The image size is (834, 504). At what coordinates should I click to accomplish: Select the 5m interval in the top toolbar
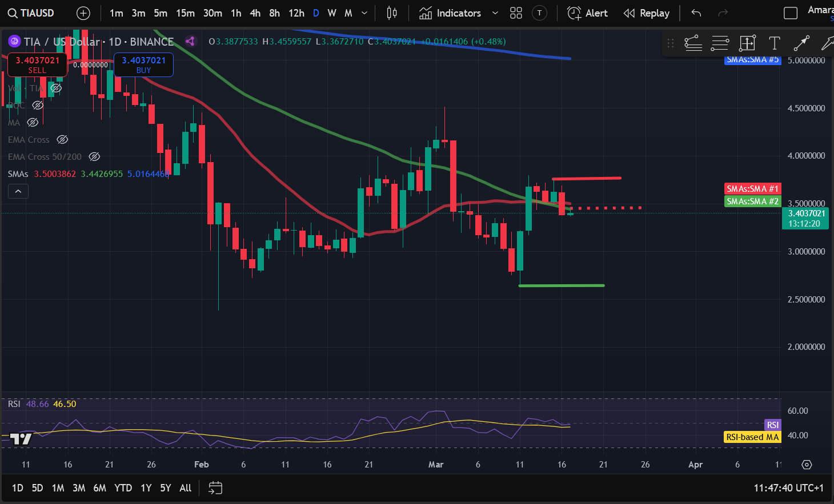click(x=161, y=13)
